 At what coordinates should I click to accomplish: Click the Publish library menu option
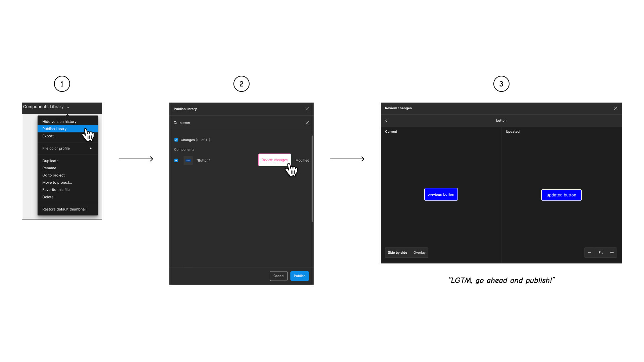[x=56, y=129]
